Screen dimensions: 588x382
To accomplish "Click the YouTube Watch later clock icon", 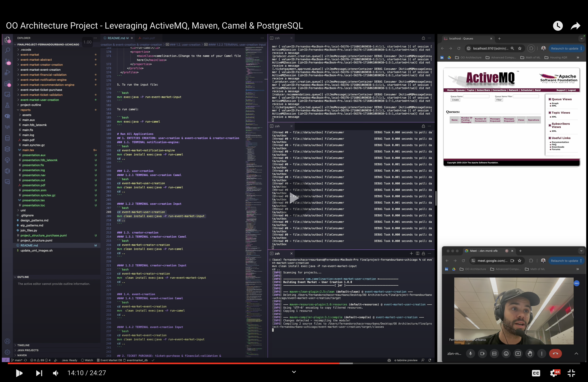I will tap(558, 26).
